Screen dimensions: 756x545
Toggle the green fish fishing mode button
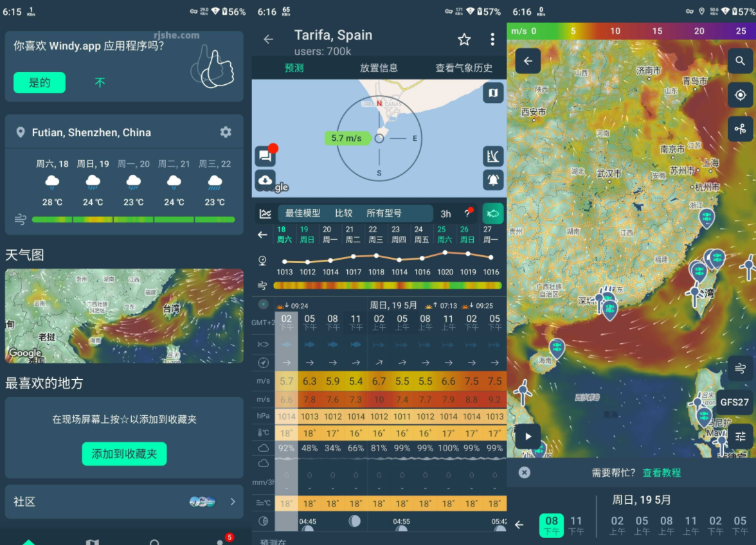tap(492, 213)
